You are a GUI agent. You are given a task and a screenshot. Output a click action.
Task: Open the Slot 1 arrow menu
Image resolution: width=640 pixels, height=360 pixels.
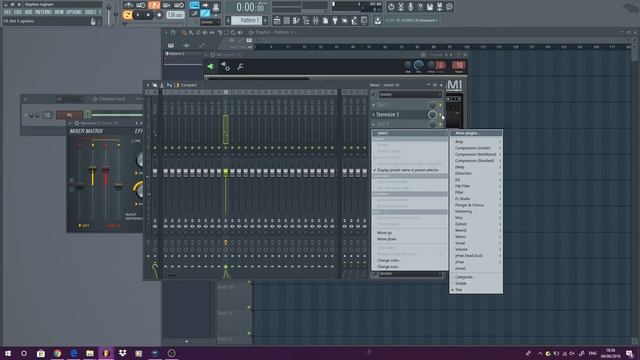click(373, 105)
